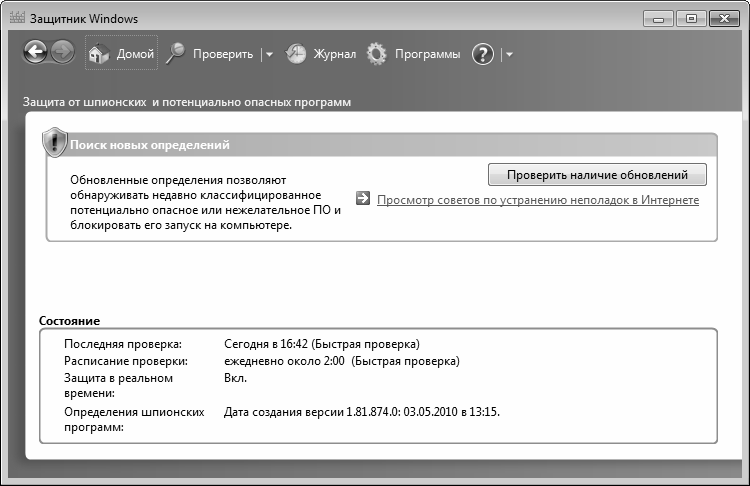Select the text ежедневно около 2:00
Viewport: 750px width, 486px height.
click(284, 361)
